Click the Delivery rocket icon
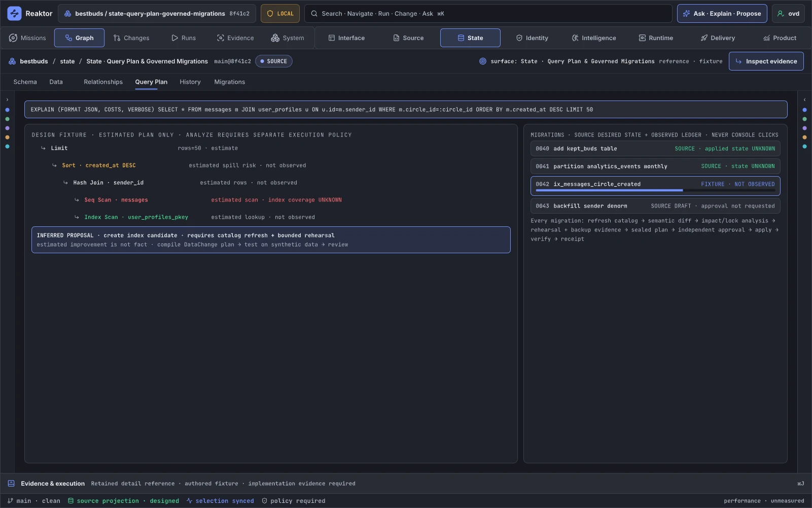812x508 pixels. coord(704,38)
